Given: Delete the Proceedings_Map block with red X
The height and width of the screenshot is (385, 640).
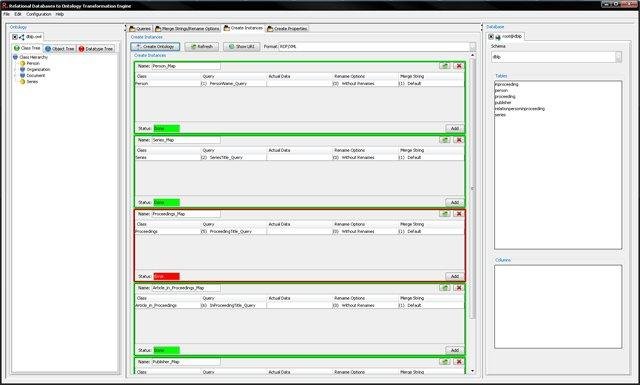Looking at the screenshot, I should pos(459,214).
